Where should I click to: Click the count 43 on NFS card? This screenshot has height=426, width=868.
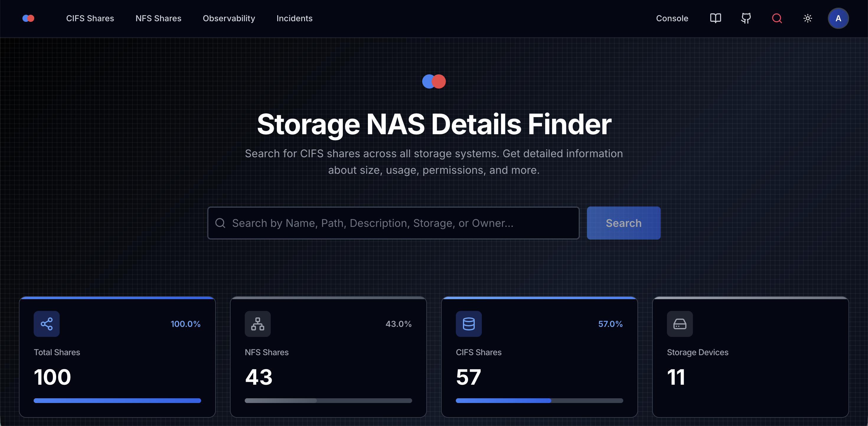click(x=258, y=377)
